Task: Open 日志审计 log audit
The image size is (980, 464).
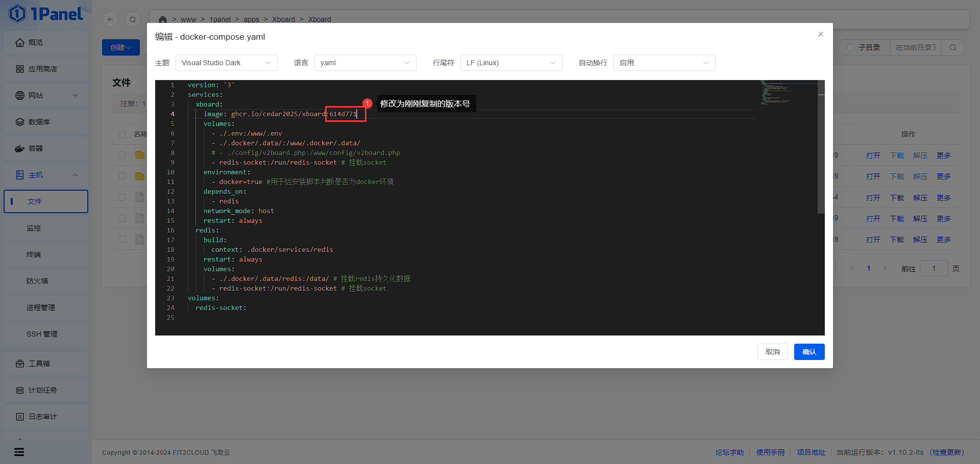Action: point(46,417)
